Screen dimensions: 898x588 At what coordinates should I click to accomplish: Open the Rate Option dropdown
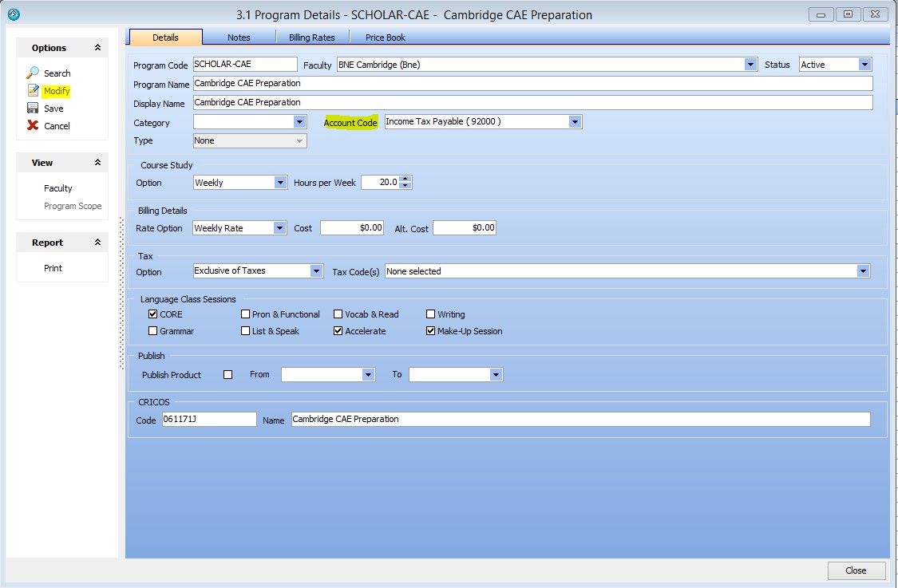coord(280,227)
